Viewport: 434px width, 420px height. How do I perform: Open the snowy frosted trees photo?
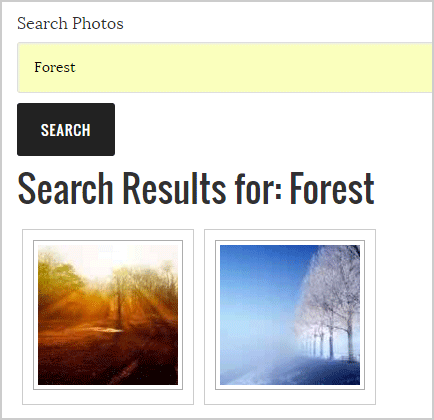coord(290,315)
